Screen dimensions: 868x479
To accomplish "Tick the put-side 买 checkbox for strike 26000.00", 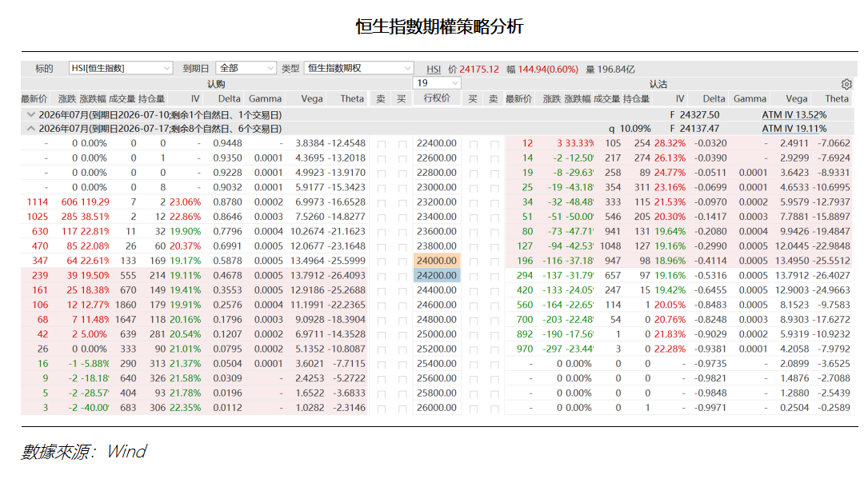I will pyautogui.click(x=474, y=409).
